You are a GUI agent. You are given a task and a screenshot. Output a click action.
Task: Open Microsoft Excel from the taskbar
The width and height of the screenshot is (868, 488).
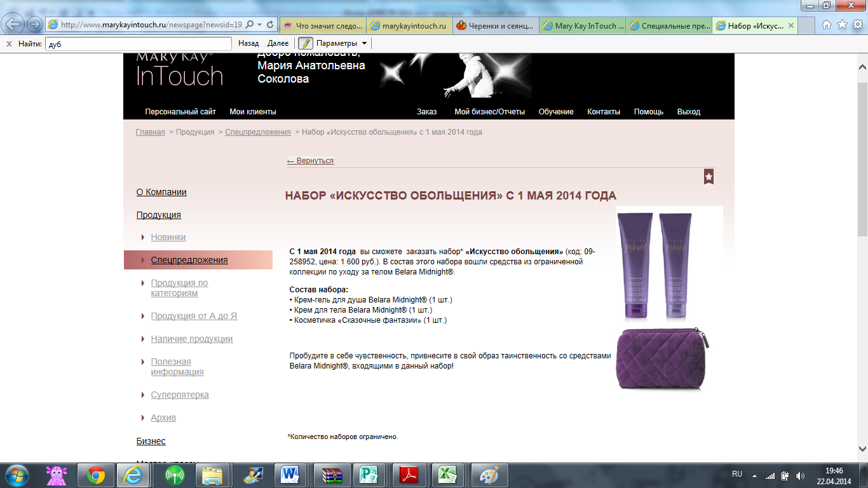point(448,475)
